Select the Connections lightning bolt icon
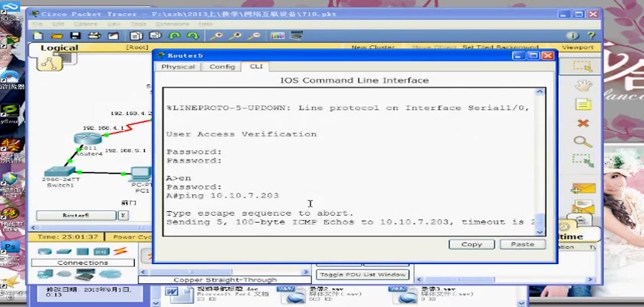Image resolution: width=644 pixels, height=307 pixels. (121, 251)
